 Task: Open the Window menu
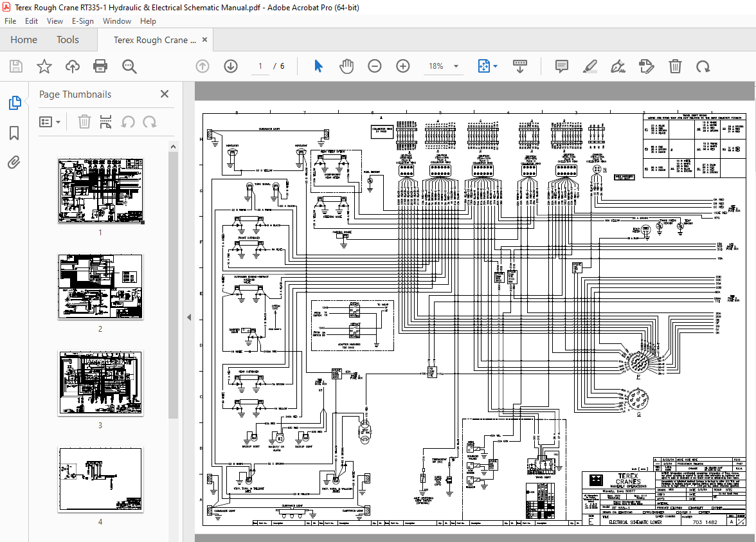(117, 21)
